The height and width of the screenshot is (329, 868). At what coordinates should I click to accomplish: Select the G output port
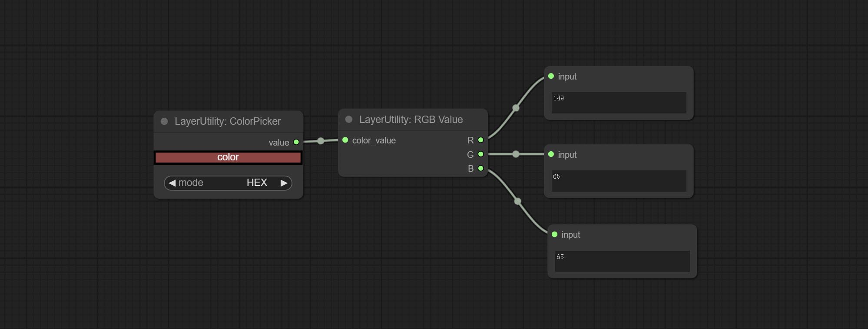(480, 154)
